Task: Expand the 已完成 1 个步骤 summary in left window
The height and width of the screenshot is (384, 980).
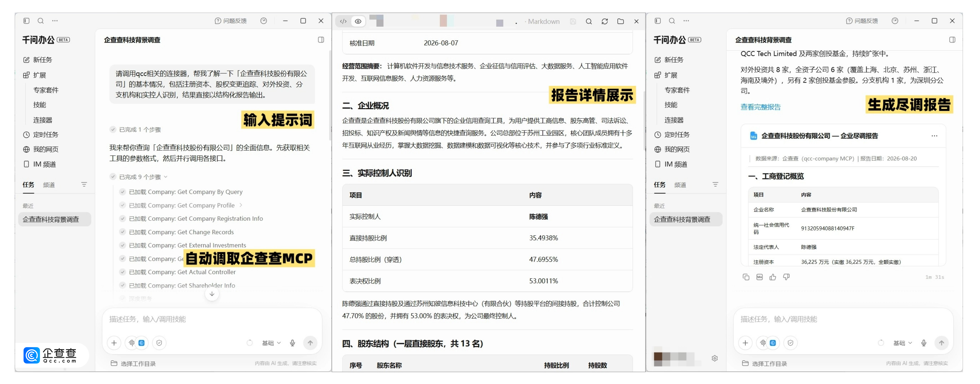Action: 136,129
